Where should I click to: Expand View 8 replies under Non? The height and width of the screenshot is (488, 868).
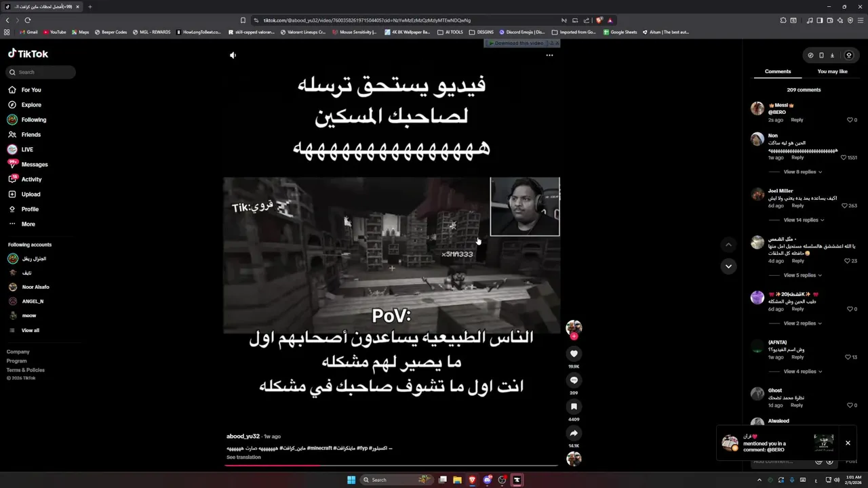[802, 171]
